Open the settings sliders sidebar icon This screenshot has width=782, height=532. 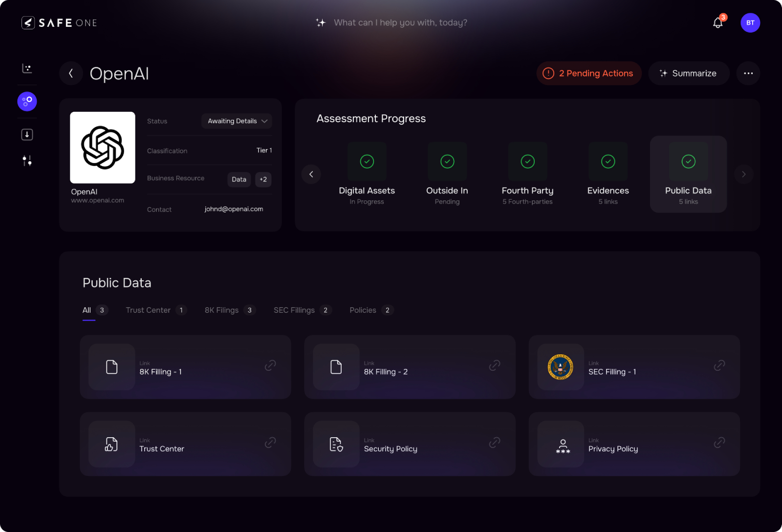tap(27, 161)
